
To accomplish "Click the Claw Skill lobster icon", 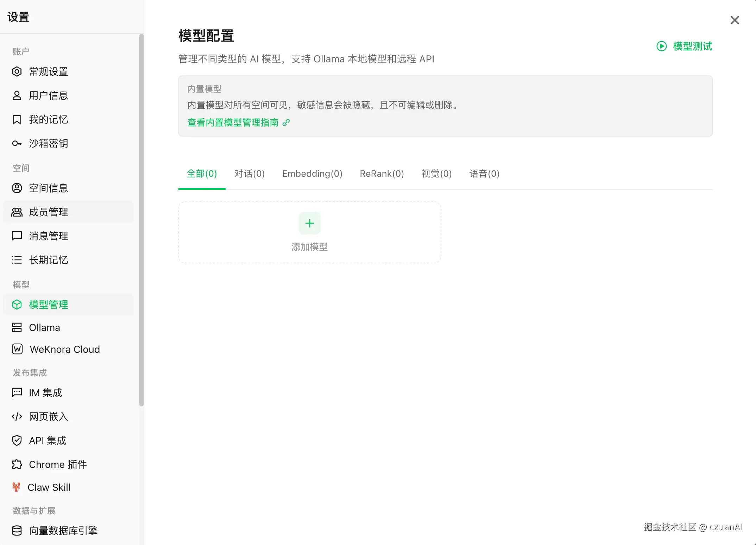I will (16, 487).
